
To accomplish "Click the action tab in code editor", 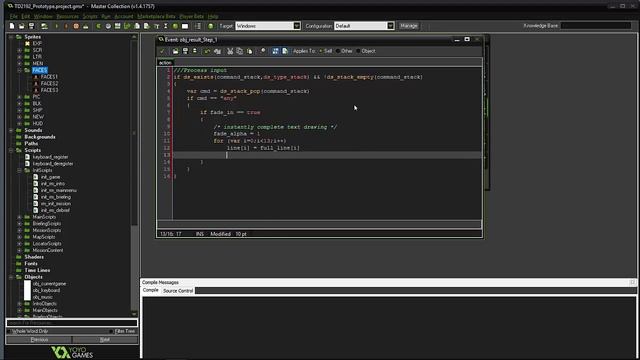I will tap(165, 62).
